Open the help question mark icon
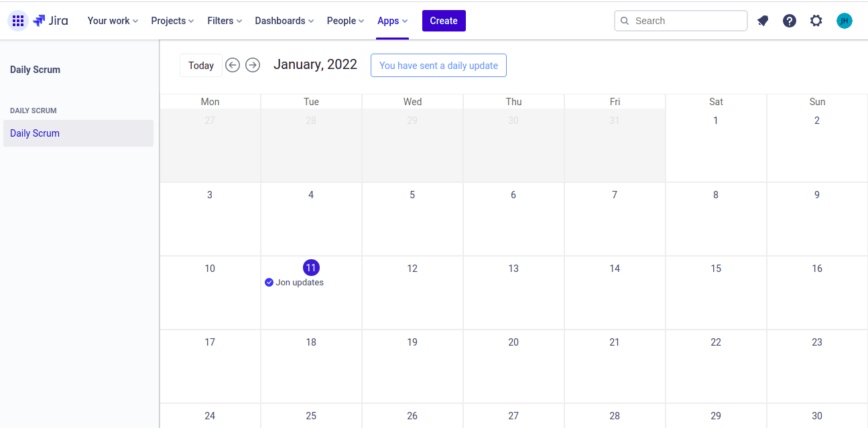 790,21
